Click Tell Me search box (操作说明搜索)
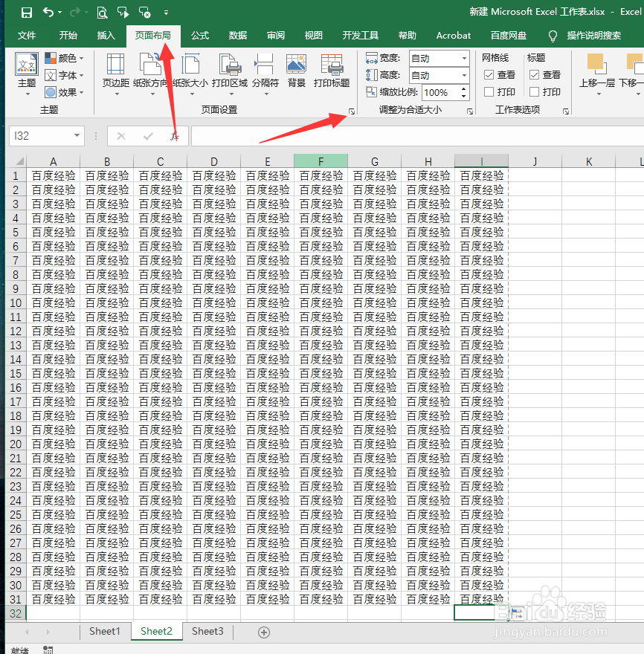Viewport: 644px width, 654px height. [x=594, y=36]
